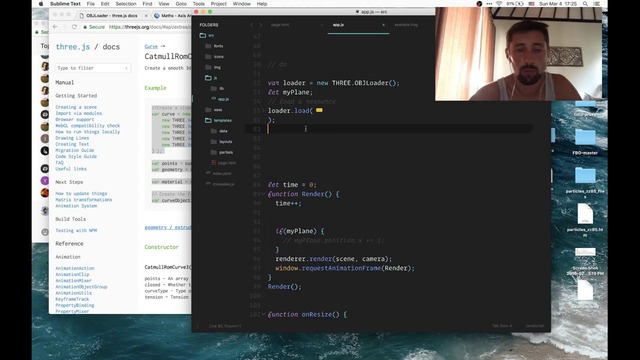Open Testing with NPM link
This screenshot has height=360, width=640.
[76, 231]
